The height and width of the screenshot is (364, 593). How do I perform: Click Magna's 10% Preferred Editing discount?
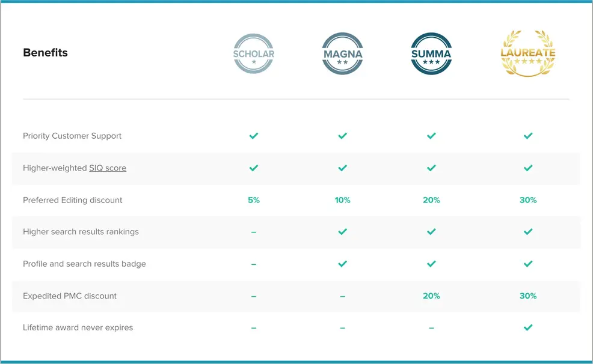342,200
